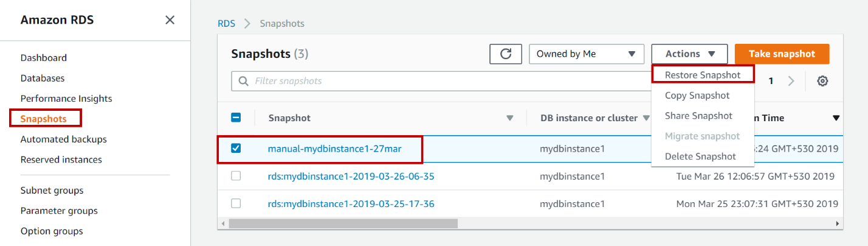
Task: Choose Restore Snapshot from Actions menu
Action: click(703, 75)
